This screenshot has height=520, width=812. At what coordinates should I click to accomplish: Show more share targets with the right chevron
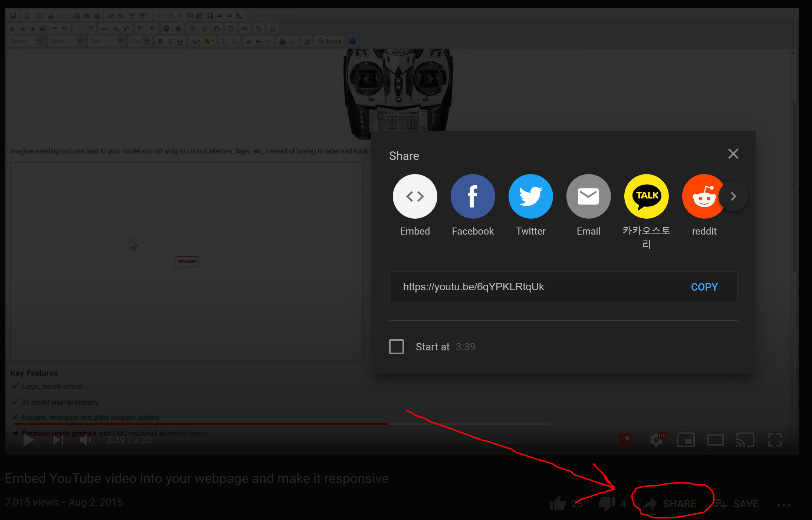733,196
